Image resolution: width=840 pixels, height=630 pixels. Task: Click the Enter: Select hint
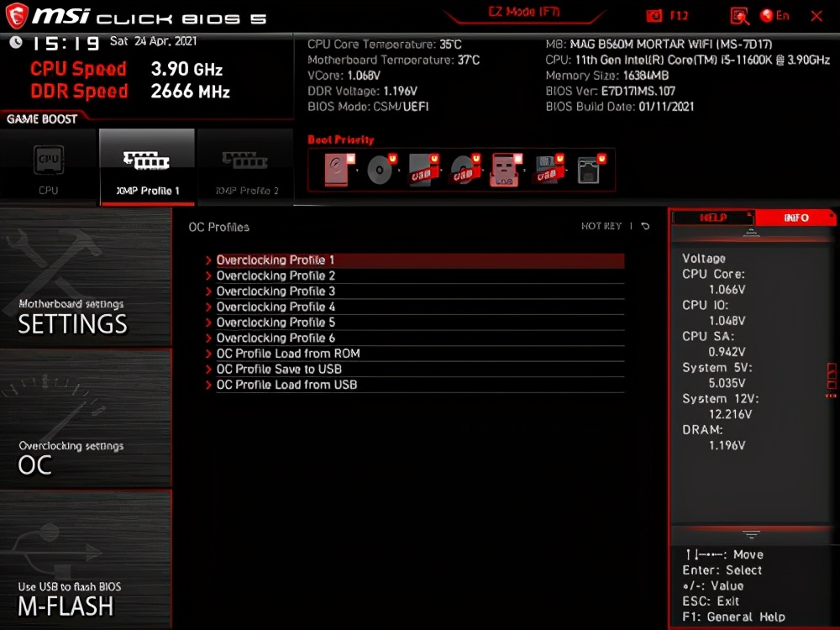[722, 570]
